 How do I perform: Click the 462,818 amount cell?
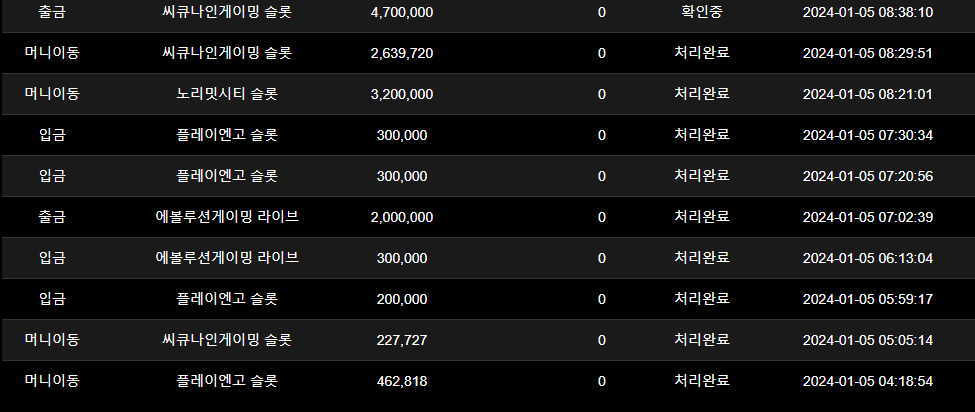tap(402, 382)
